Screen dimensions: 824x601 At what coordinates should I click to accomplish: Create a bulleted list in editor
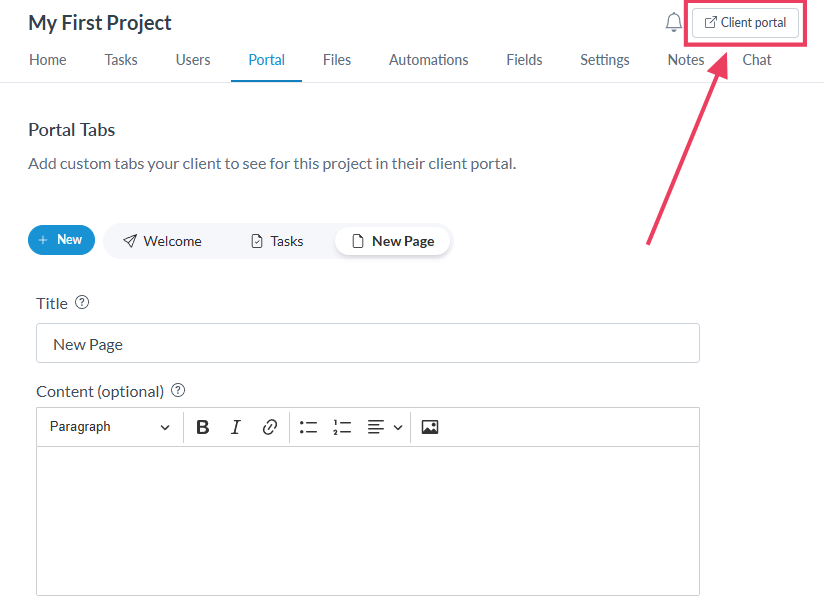(308, 427)
